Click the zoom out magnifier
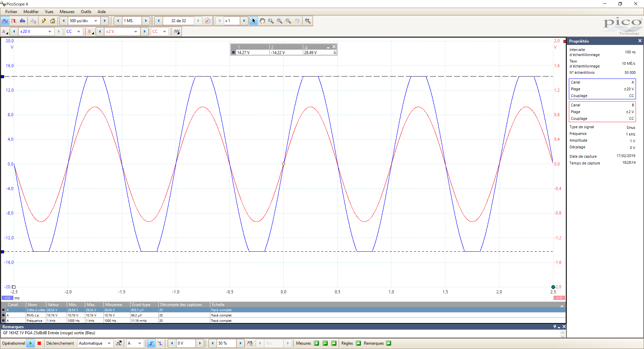 [x=288, y=21]
